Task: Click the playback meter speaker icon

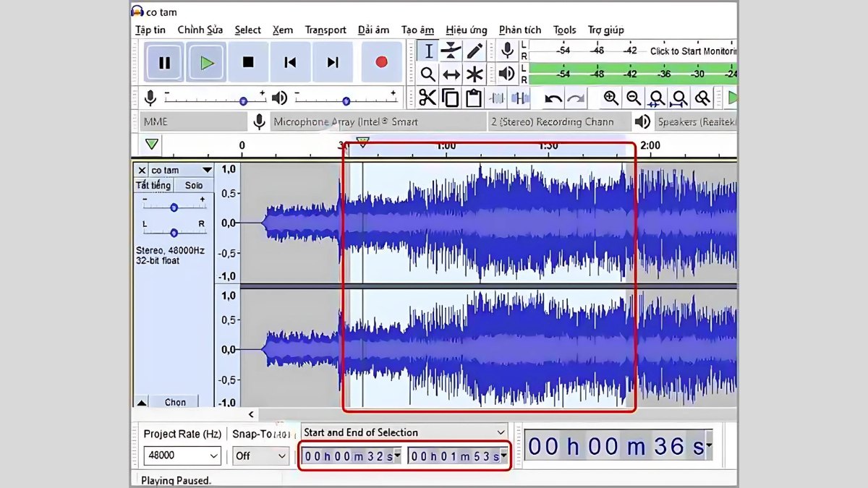Action: [x=507, y=73]
